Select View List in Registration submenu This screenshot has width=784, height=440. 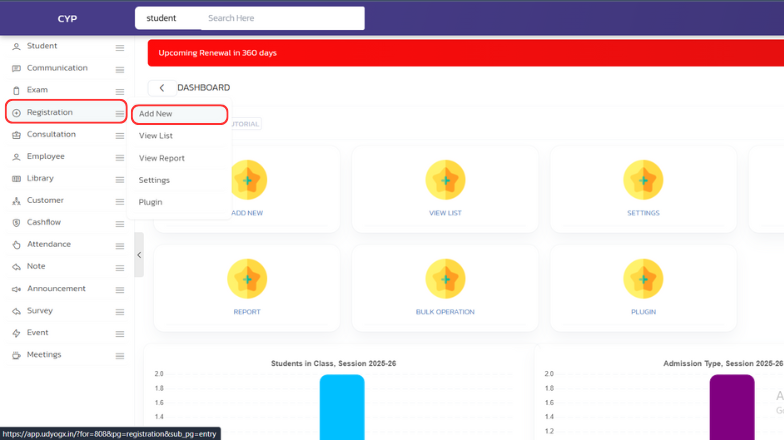click(156, 136)
